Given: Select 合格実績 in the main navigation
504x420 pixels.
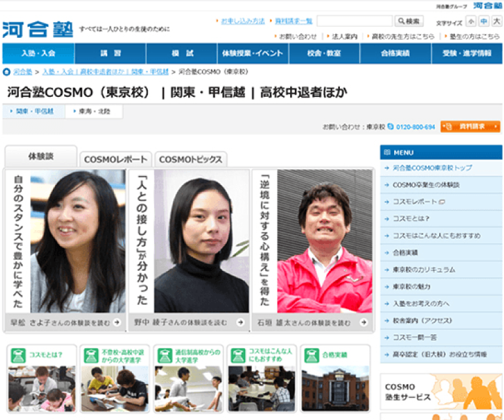Looking at the screenshot, I should coord(395,54).
